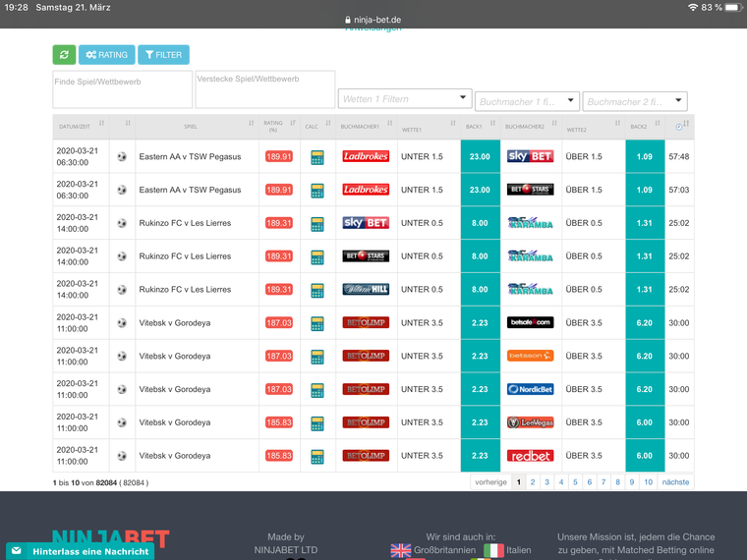The height and width of the screenshot is (560, 747).
Task: Open calculator for Rukinzo row with sky BET bookmaker
Action: [x=317, y=224]
